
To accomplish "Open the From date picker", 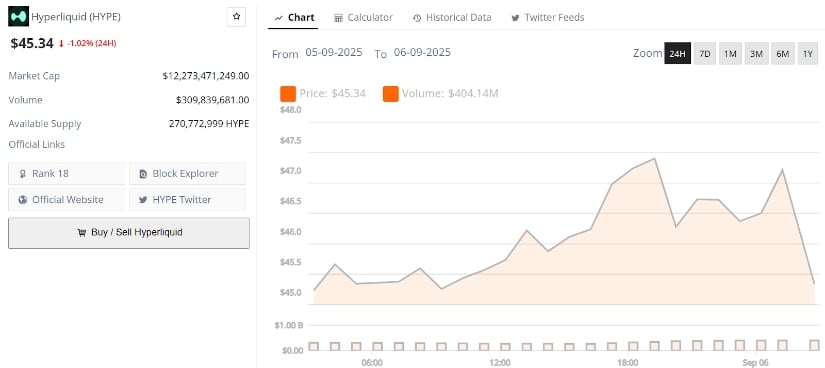I will point(334,53).
